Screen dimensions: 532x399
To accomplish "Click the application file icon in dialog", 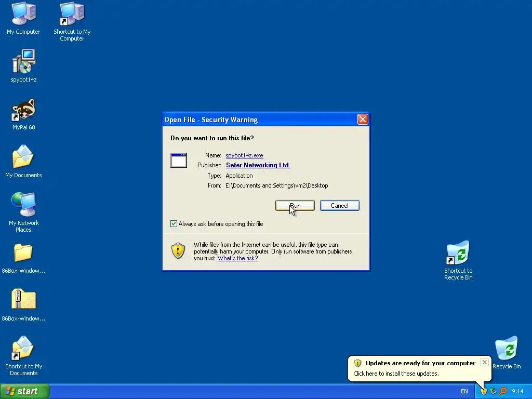I will pyautogui.click(x=179, y=160).
